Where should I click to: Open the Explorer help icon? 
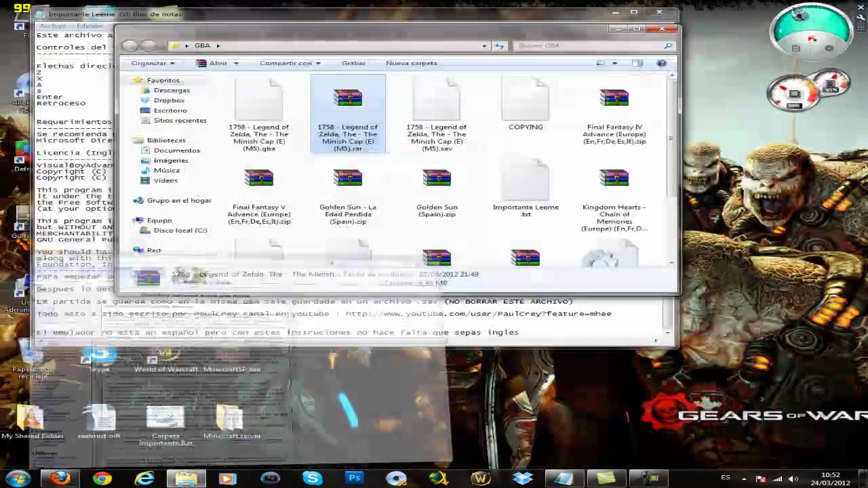(x=662, y=63)
